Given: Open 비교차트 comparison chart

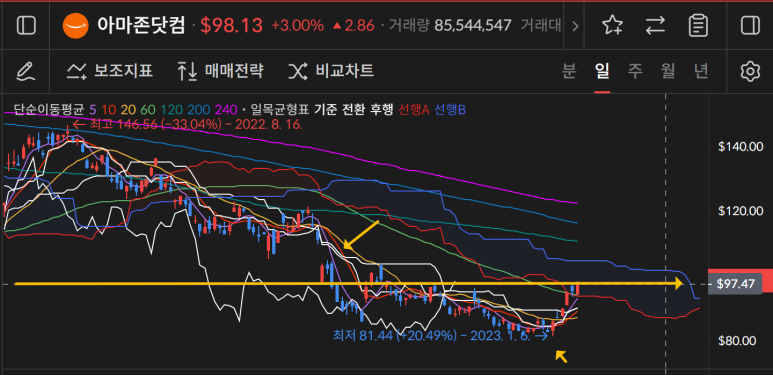Looking at the screenshot, I should click(331, 71).
